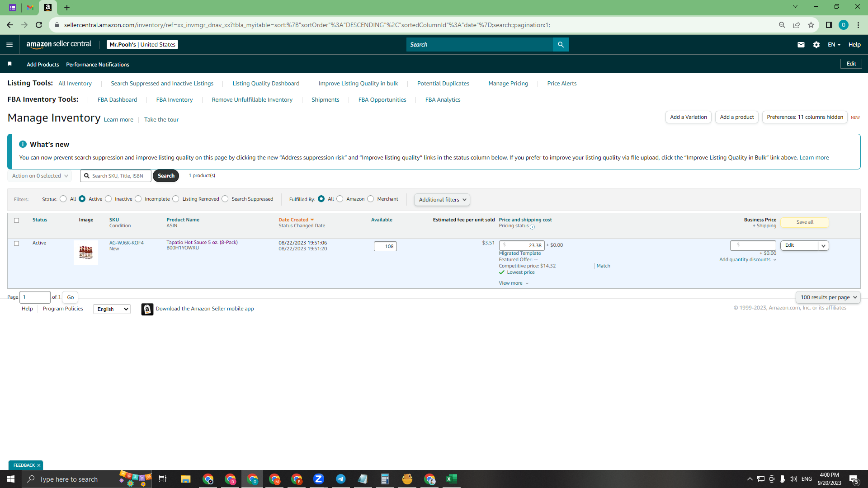Click the Amazon Seller Central logo
Screen dimensions: 868x488
[x=59, y=44]
